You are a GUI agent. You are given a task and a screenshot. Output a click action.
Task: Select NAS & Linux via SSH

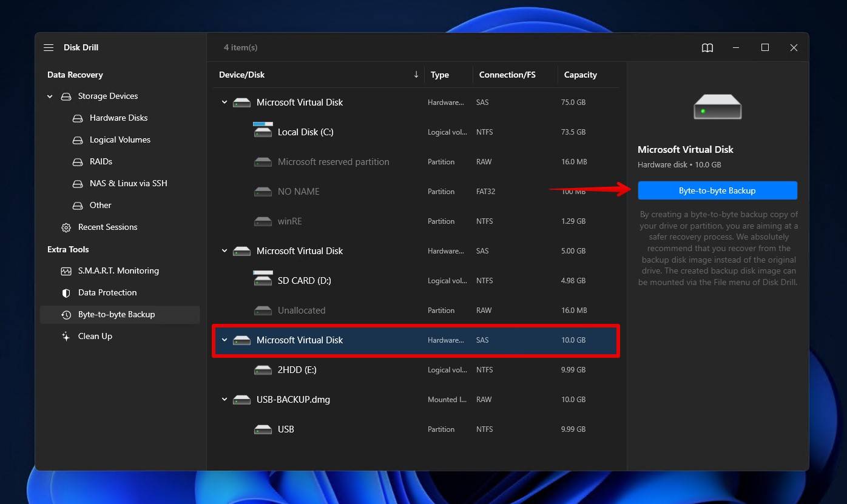[x=128, y=183]
